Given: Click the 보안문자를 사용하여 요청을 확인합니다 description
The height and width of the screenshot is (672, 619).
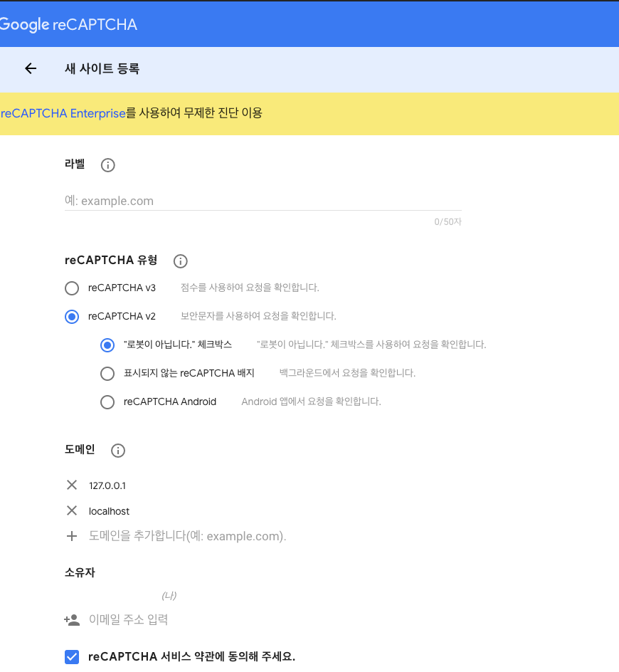Looking at the screenshot, I should pos(258,316).
